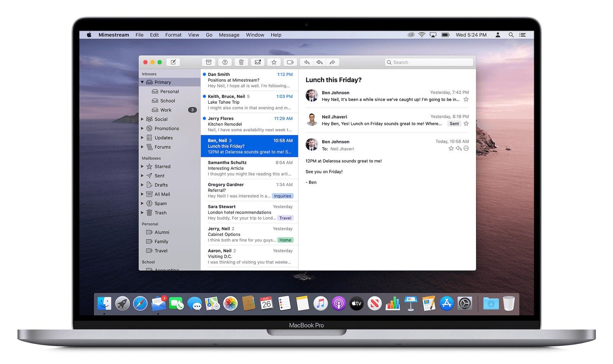Open the Family label
Image resolution: width=613 pixels, height=364 pixels.
(x=170, y=242)
